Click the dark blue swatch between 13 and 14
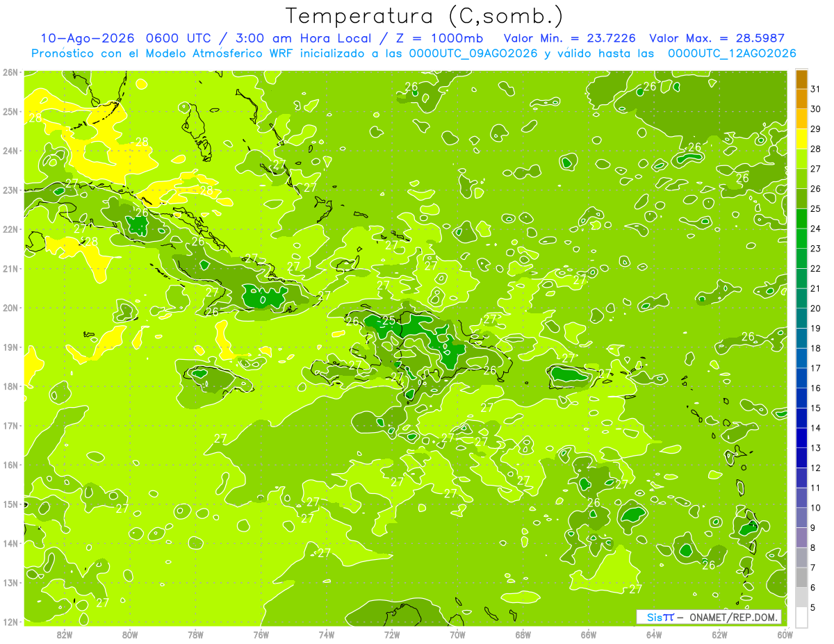 coord(801,438)
